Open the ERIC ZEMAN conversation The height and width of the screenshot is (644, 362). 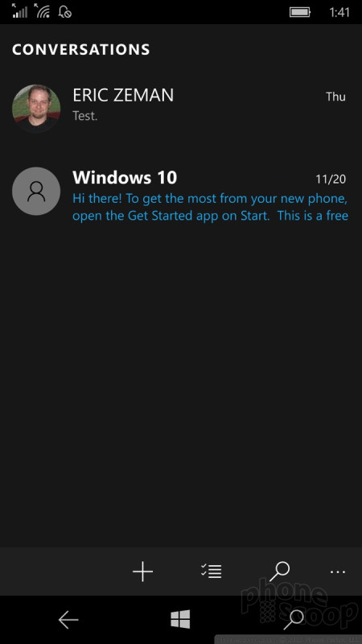point(181,109)
